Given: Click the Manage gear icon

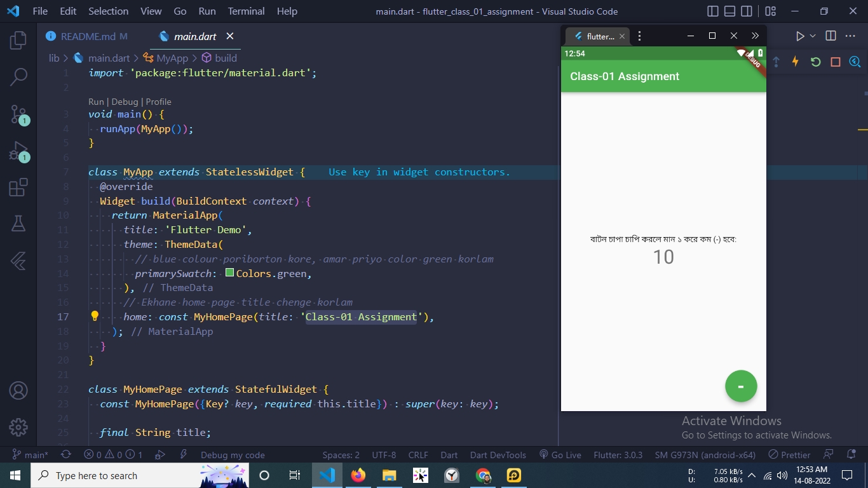Looking at the screenshot, I should coord(18,428).
